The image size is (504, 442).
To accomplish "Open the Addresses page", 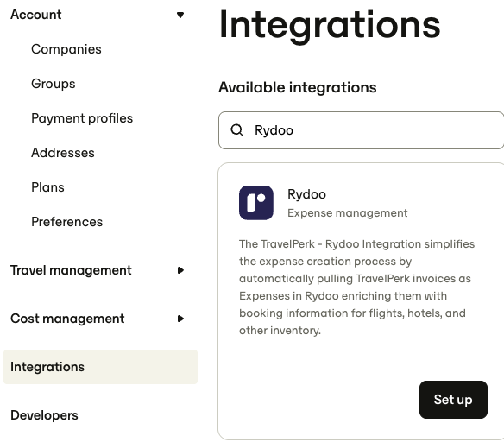I will (63, 153).
